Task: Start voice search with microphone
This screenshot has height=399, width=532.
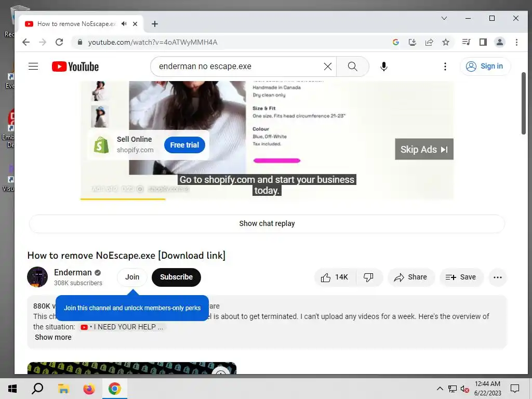Action: click(384, 66)
